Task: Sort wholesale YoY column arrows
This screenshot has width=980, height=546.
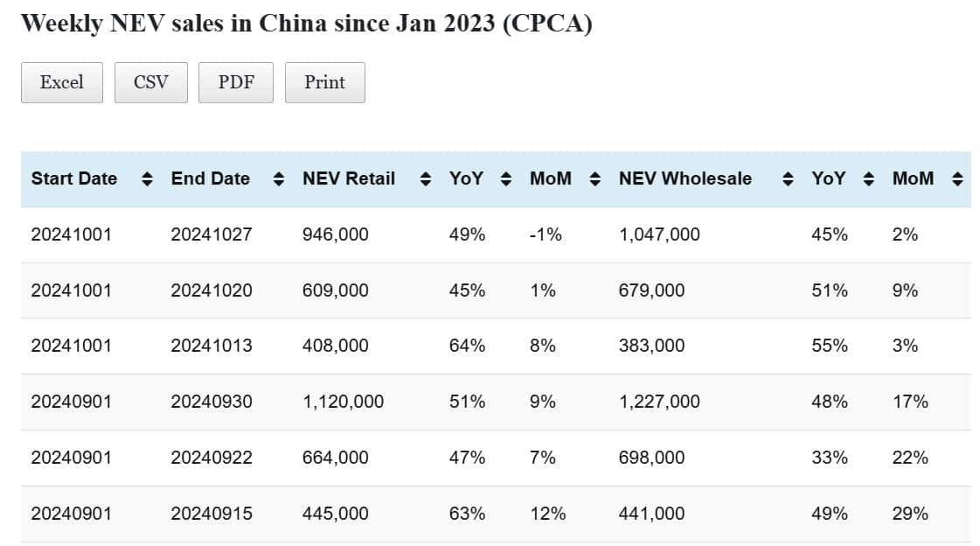Action: pos(868,179)
